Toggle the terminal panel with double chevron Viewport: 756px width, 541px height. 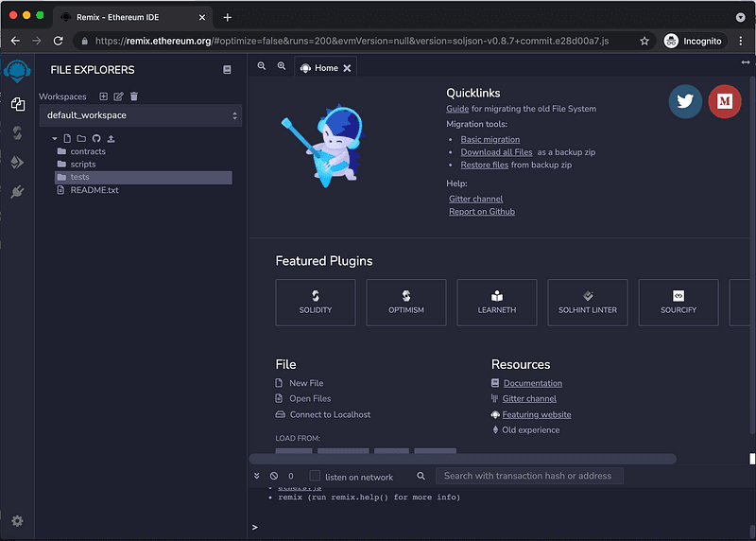coord(256,476)
